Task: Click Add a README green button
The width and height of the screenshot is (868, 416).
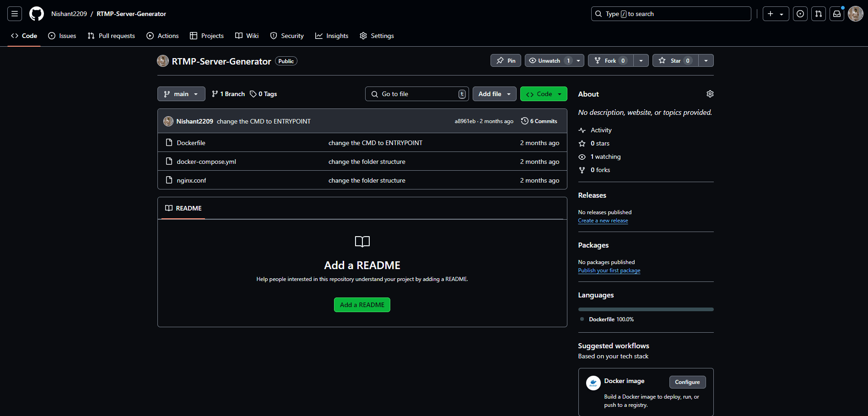Action: (362, 305)
